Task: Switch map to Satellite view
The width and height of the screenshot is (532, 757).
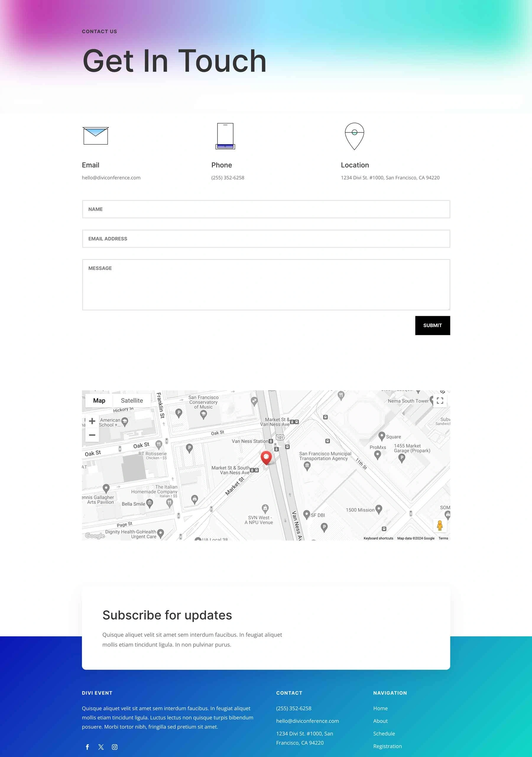Action: (x=132, y=401)
